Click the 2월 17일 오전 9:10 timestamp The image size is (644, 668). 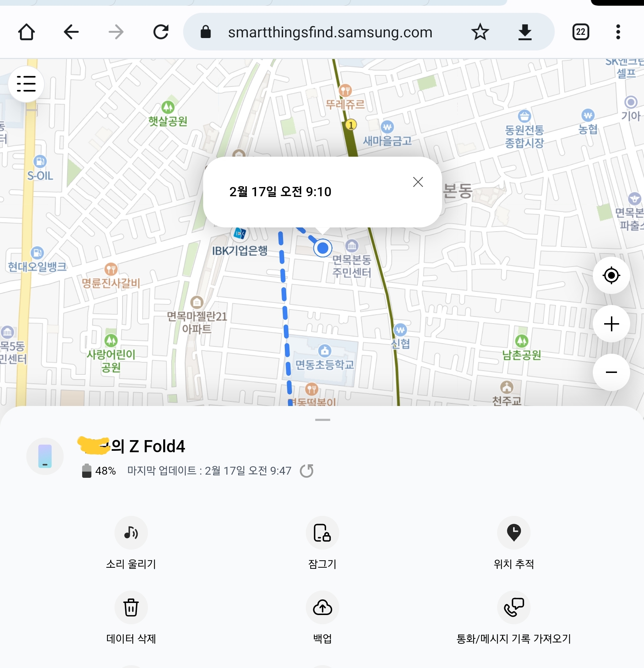click(280, 192)
